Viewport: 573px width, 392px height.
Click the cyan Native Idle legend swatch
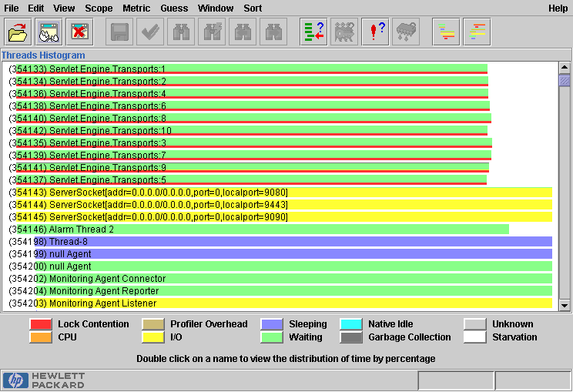click(351, 324)
